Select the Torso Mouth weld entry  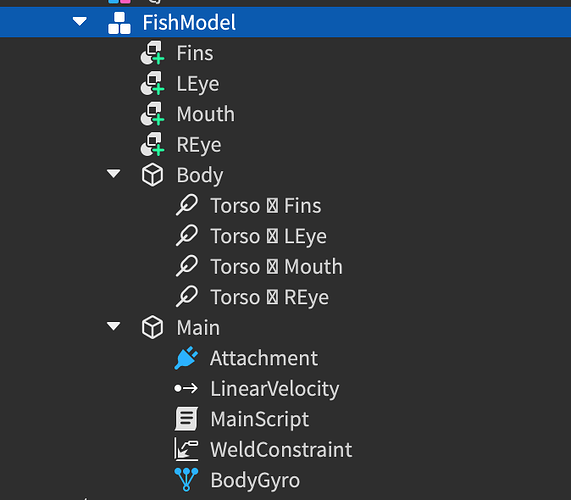[x=277, y=266]
